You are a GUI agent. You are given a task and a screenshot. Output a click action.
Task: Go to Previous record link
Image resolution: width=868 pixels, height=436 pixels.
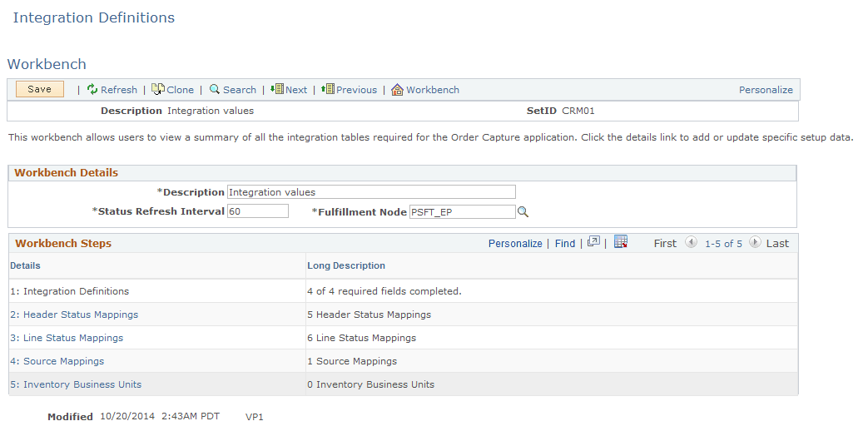[x=356, y=90]
